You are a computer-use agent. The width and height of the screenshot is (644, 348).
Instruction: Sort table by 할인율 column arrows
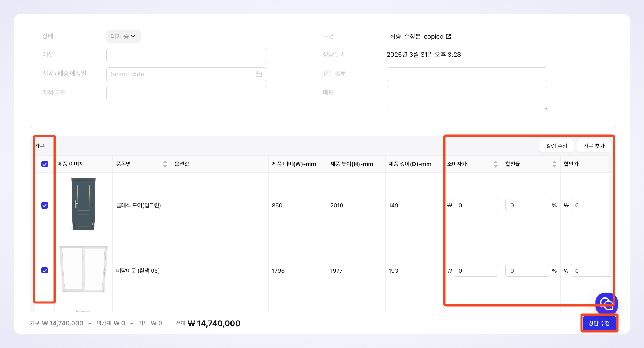tap(554, 164)
